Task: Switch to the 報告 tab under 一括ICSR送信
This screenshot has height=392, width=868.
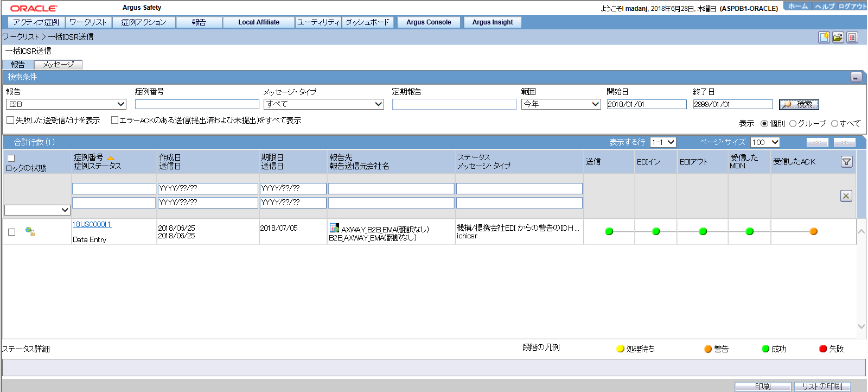Action: point(18,65)
